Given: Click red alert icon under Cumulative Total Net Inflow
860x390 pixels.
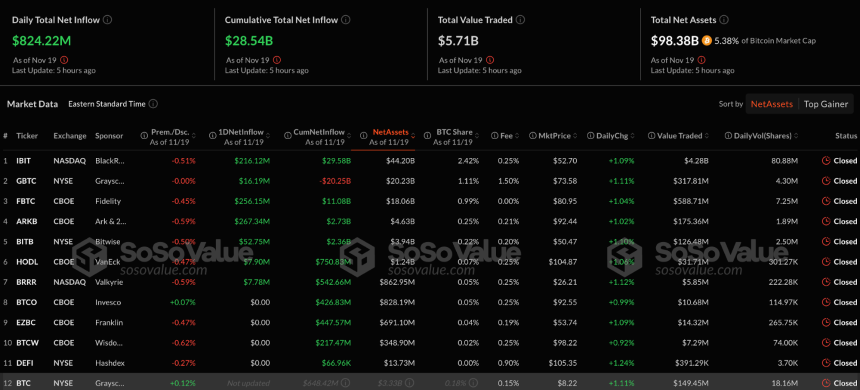Looking at the screenshot, I should click(x=277, y=60).
